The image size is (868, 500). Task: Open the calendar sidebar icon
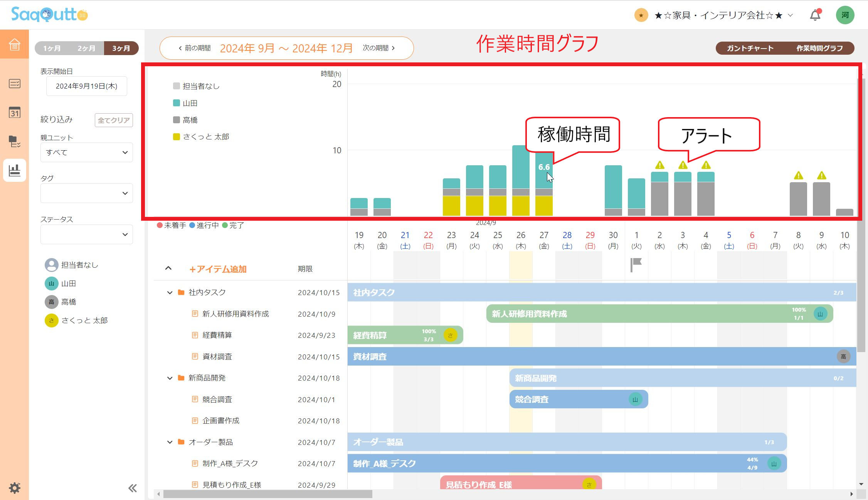point(14,112)
